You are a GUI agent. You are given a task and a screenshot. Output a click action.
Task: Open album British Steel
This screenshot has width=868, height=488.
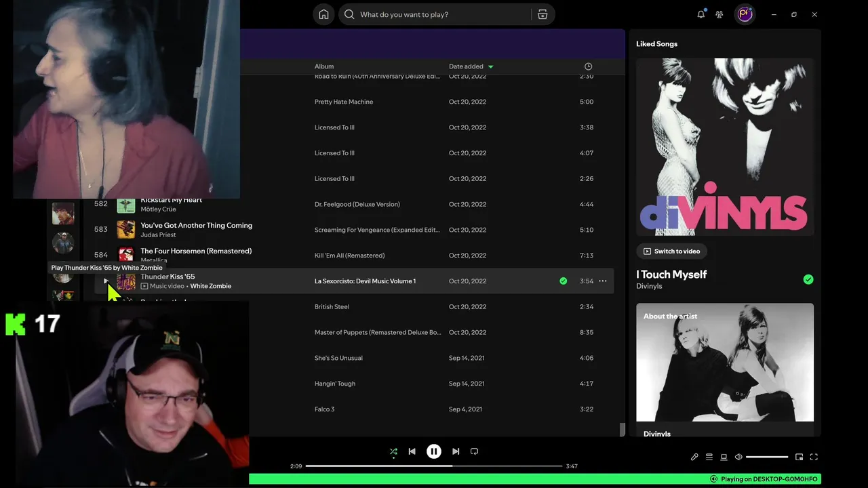(332, 307)
